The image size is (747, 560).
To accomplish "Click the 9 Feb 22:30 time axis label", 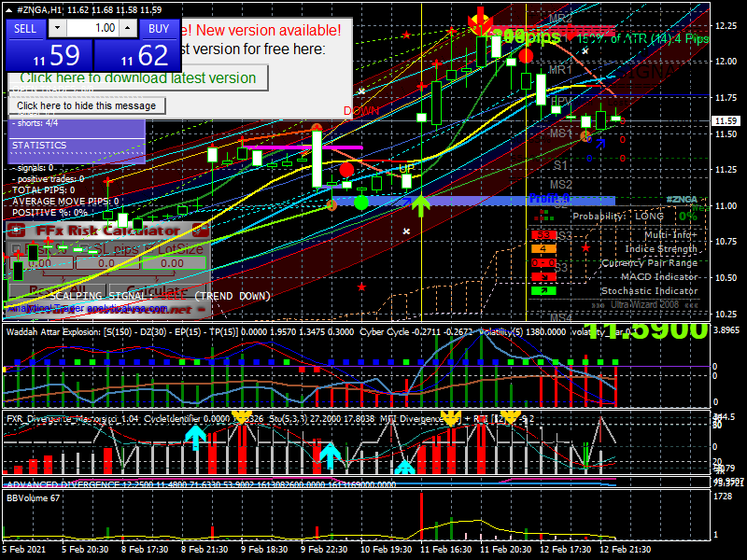I will pos(325,549).
